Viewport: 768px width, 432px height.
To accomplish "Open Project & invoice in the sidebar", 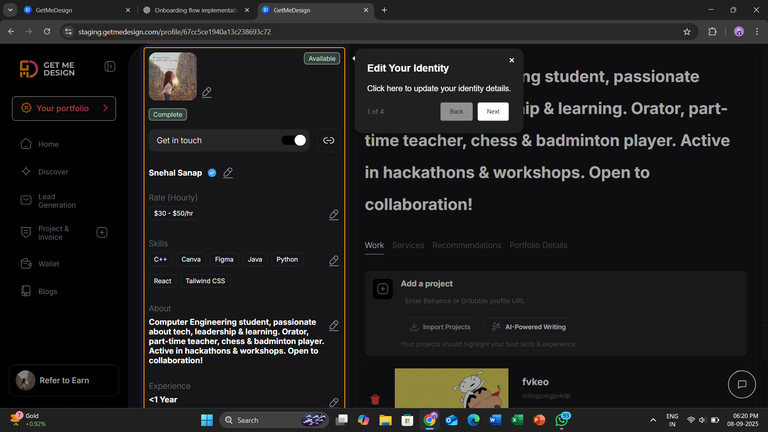I will click(53, 233).
